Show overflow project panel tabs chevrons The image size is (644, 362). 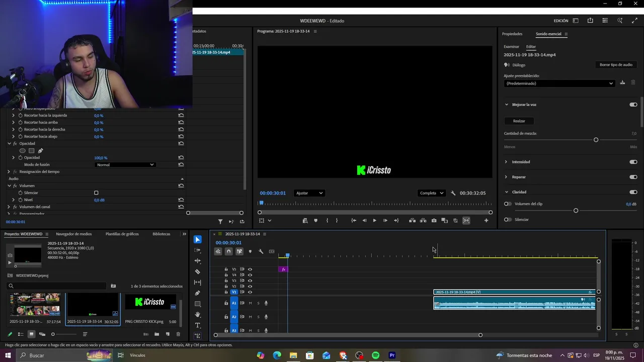[184, 234]
